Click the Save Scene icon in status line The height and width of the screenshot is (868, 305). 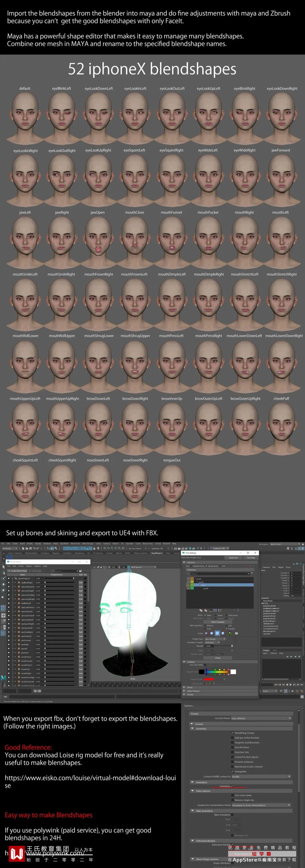(30, 549)
